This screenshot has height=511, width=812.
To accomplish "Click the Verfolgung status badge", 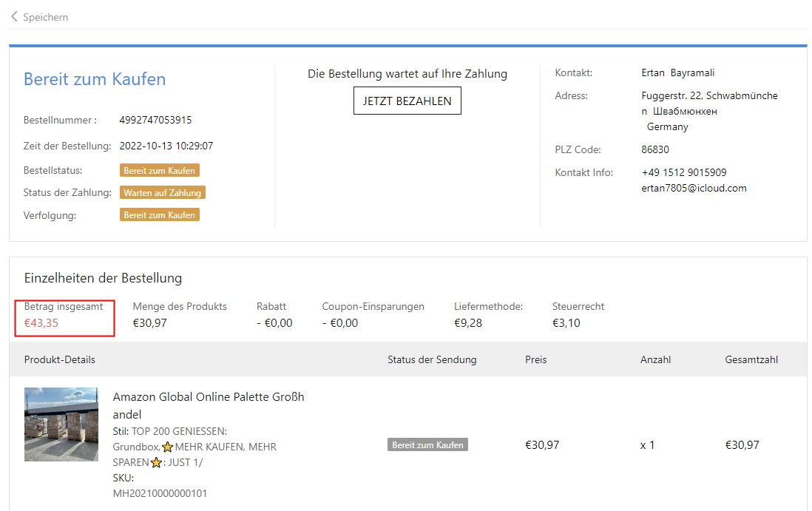I will pos(160,215).
